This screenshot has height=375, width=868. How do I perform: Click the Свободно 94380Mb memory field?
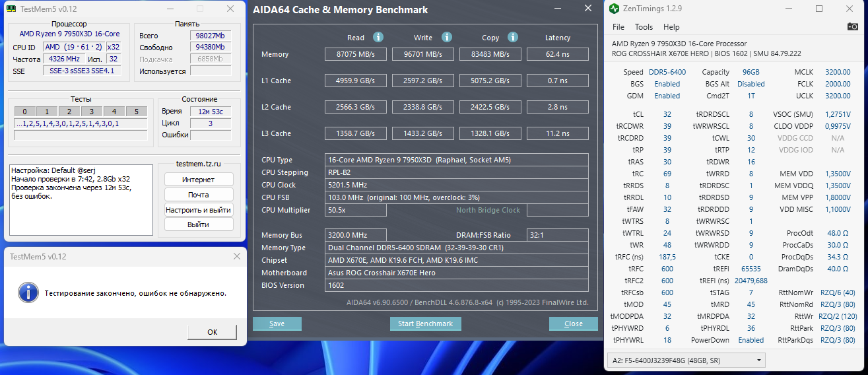(211, 48)
